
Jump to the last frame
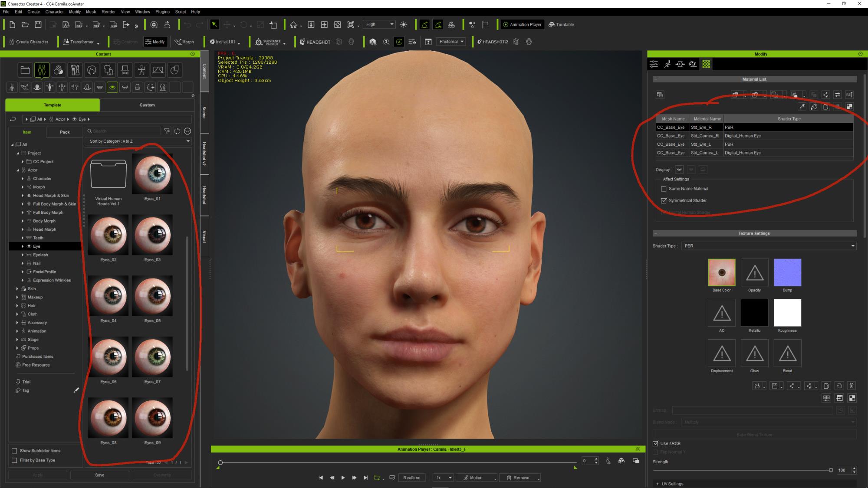point(365,478)
